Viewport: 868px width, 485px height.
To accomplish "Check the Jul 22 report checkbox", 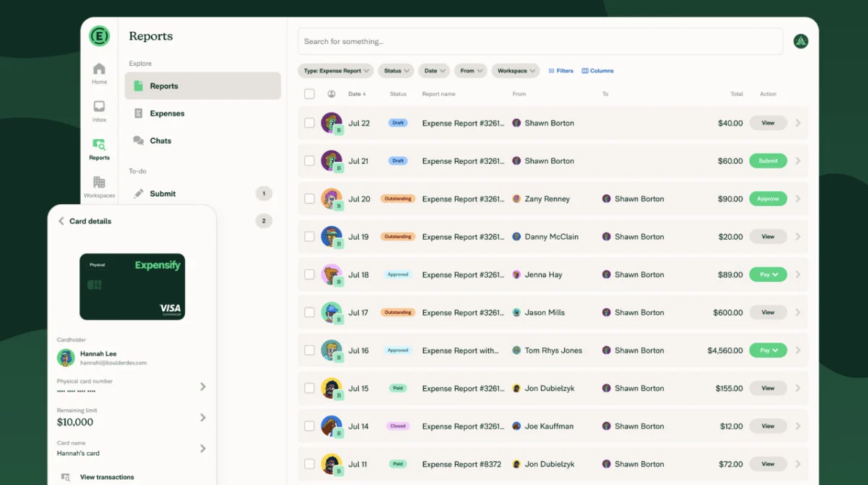I will tap(310, 123).
